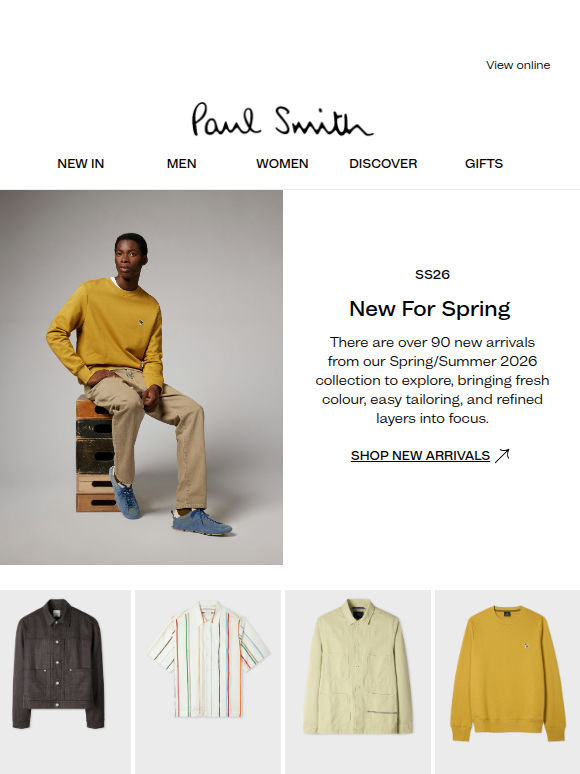Click the zebra logo on model's sweatshirt
This screenshot has height=774, width=580.
[x=141, y=323]
